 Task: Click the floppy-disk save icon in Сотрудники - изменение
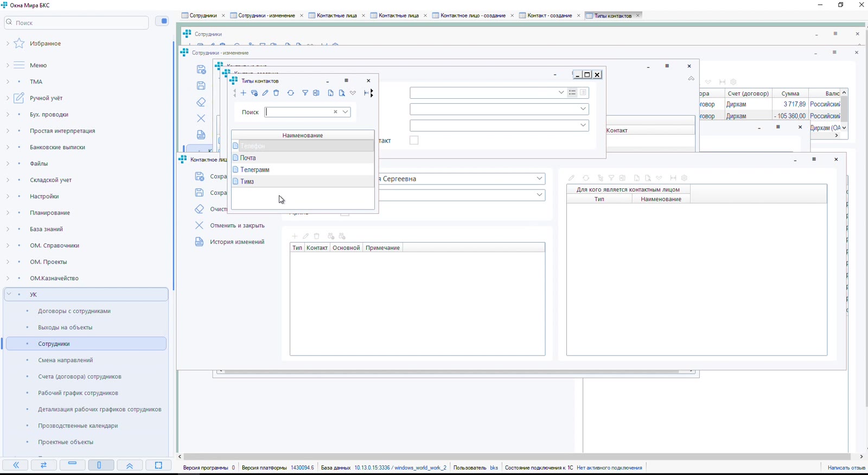click(x=201, y=86)
